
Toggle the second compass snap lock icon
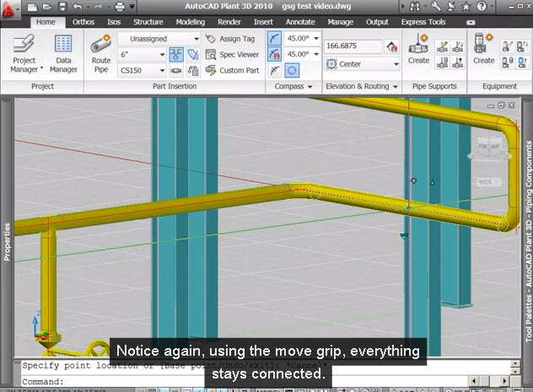tap(274, 54)
